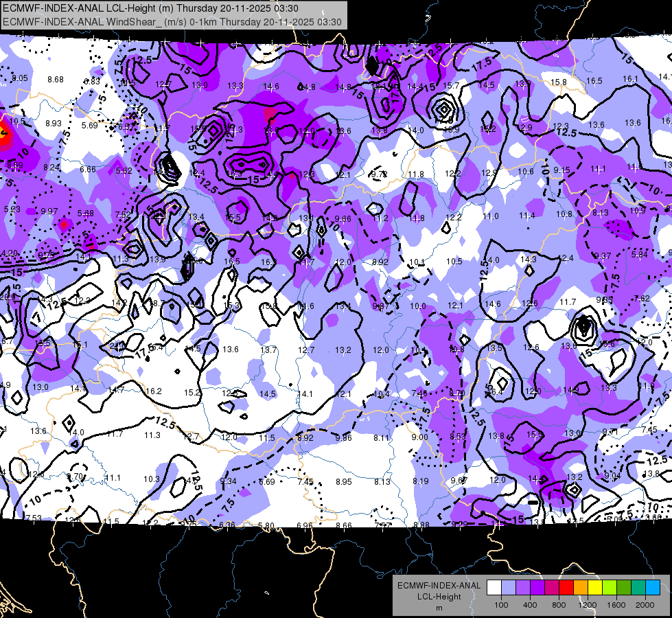Click the wind shear value 15.8
Viewport: 672px width, 618px height.
tap(559, 82)
